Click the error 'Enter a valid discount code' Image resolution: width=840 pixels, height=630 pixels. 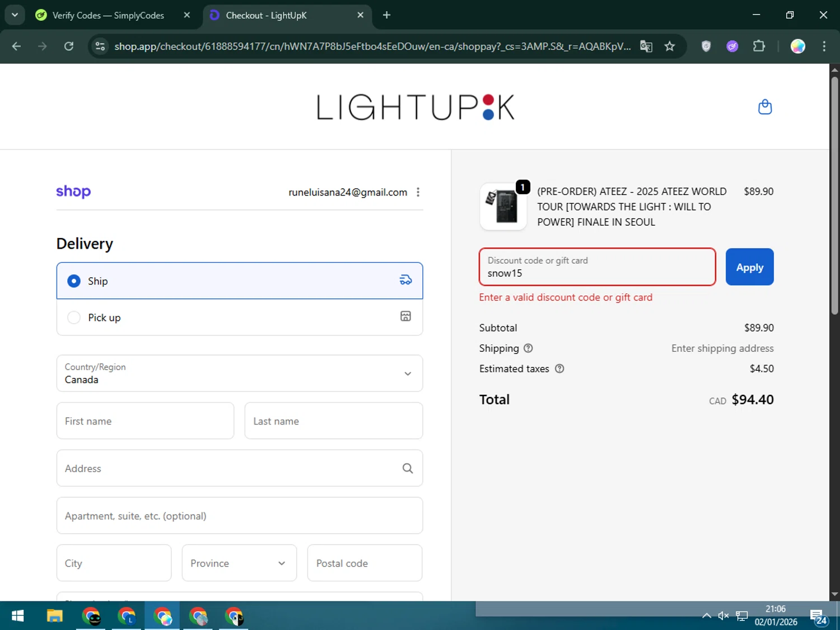click(x=566, y=297)
